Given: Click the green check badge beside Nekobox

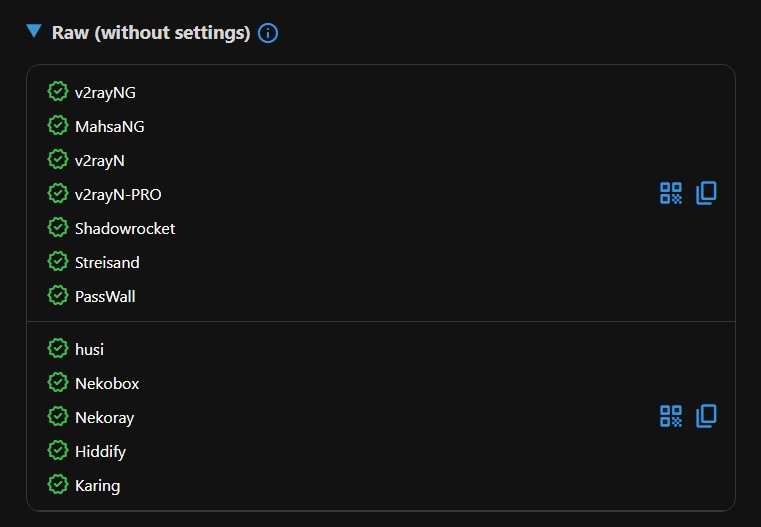Looking at the screenshot, I should 58,383.
